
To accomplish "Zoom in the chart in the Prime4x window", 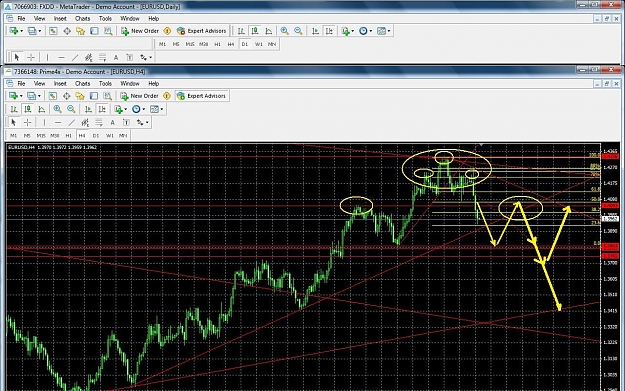I will [57, 109].
